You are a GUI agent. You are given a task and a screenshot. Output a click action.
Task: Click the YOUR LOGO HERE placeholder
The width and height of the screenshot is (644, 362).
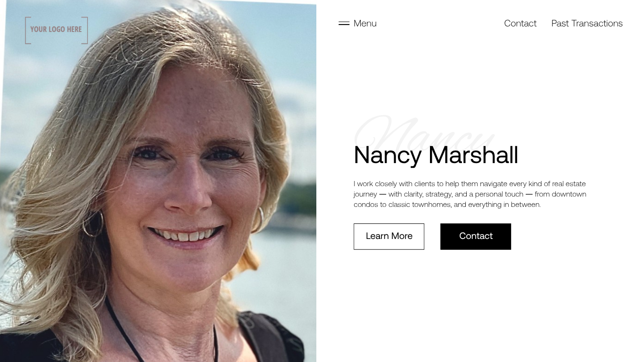coord(56,30)
